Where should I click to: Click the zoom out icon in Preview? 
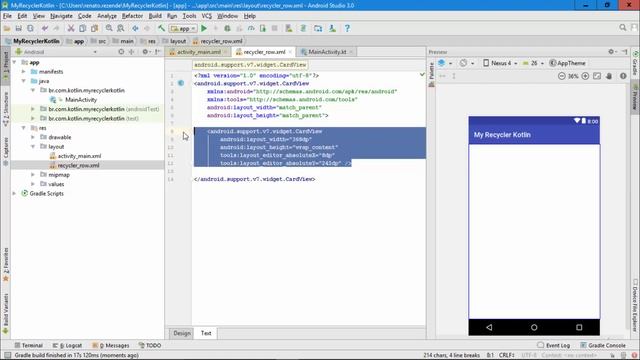[x=562, y=76]
